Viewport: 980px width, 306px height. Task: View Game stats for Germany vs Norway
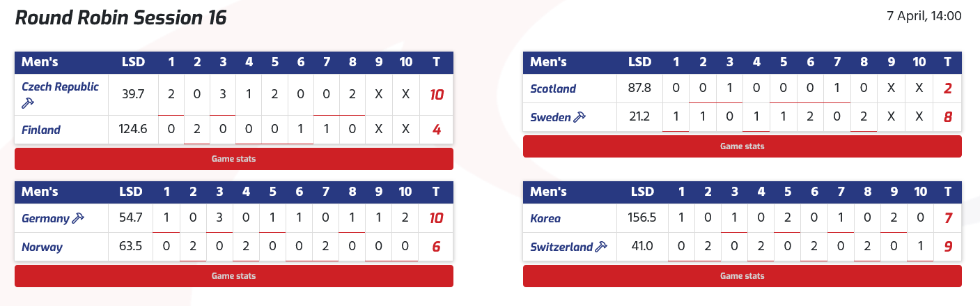coord(234,276)
